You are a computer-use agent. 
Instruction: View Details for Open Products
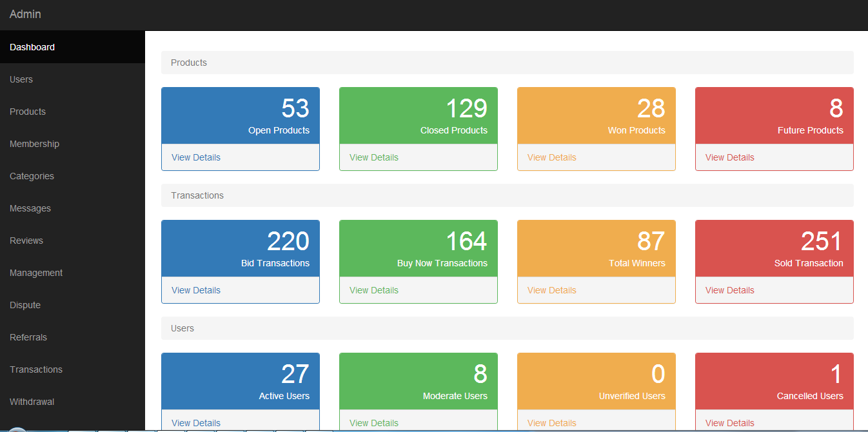(x=196, y=157)
